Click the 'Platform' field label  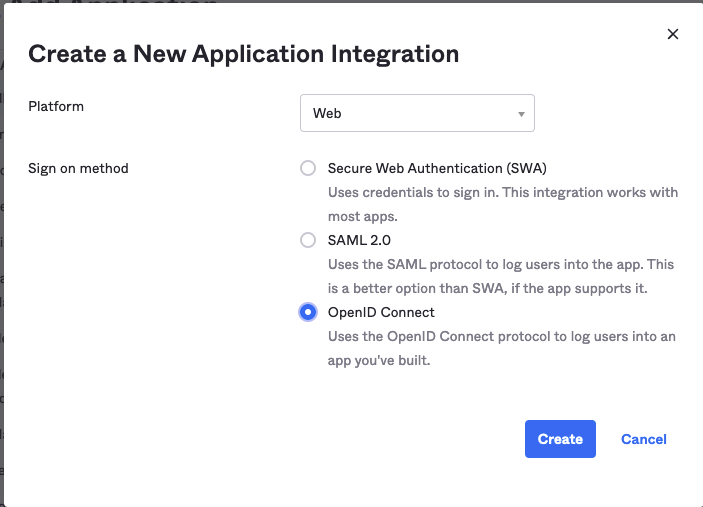pos(56,106)
